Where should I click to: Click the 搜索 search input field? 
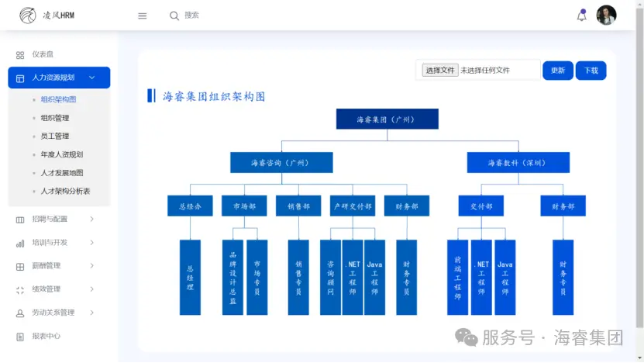coord(232,16)
